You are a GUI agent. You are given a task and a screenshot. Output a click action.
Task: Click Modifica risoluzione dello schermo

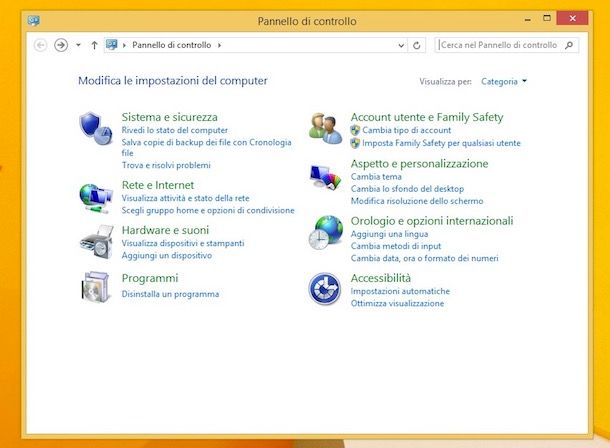417,201
